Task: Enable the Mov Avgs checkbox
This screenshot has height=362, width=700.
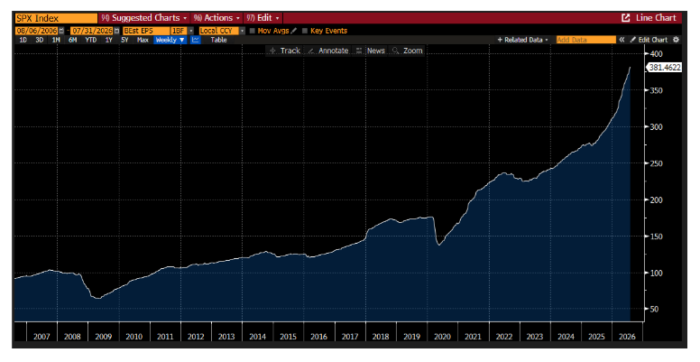Action: pos(252,31)
